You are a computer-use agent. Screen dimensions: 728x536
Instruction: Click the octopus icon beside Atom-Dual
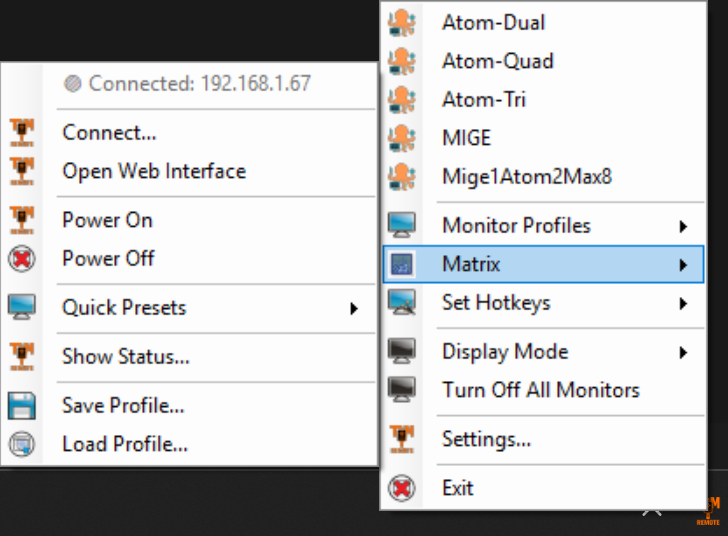click(x=402, y=23)
